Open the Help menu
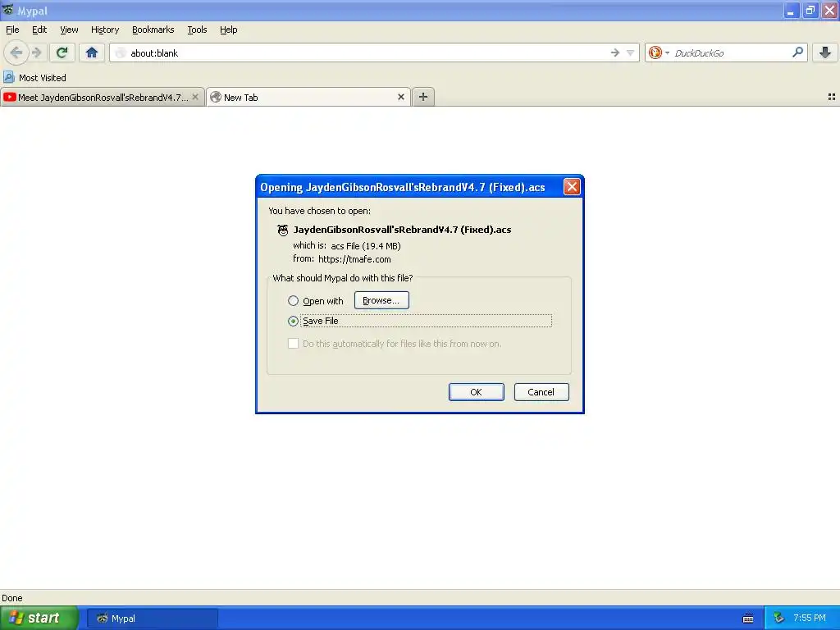 tap(229, 30)
